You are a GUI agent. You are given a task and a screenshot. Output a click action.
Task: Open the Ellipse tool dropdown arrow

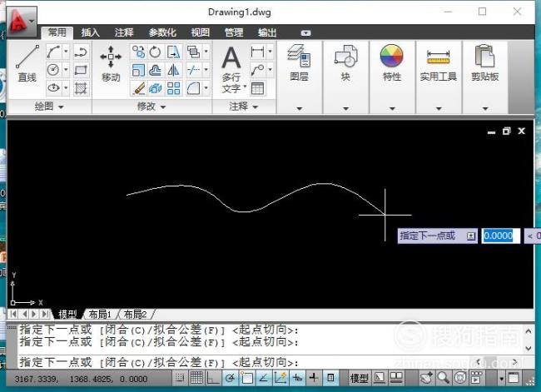66,88
